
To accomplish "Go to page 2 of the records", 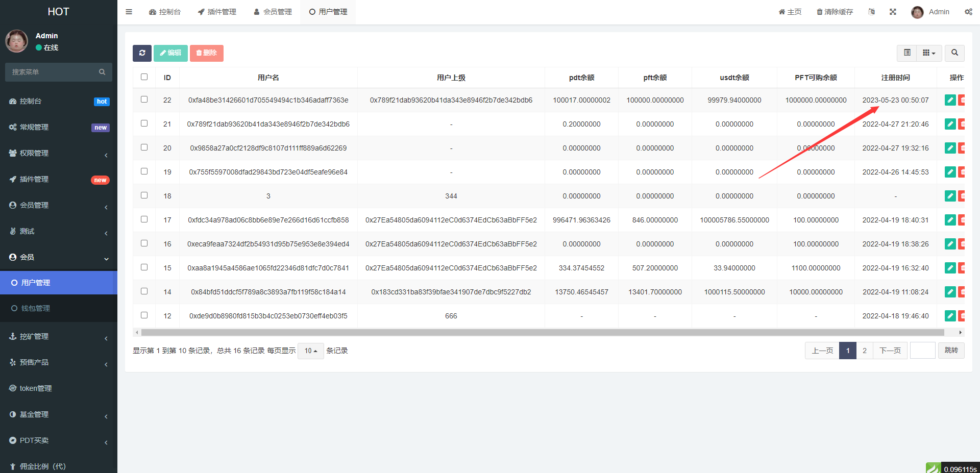I will 864,351.
